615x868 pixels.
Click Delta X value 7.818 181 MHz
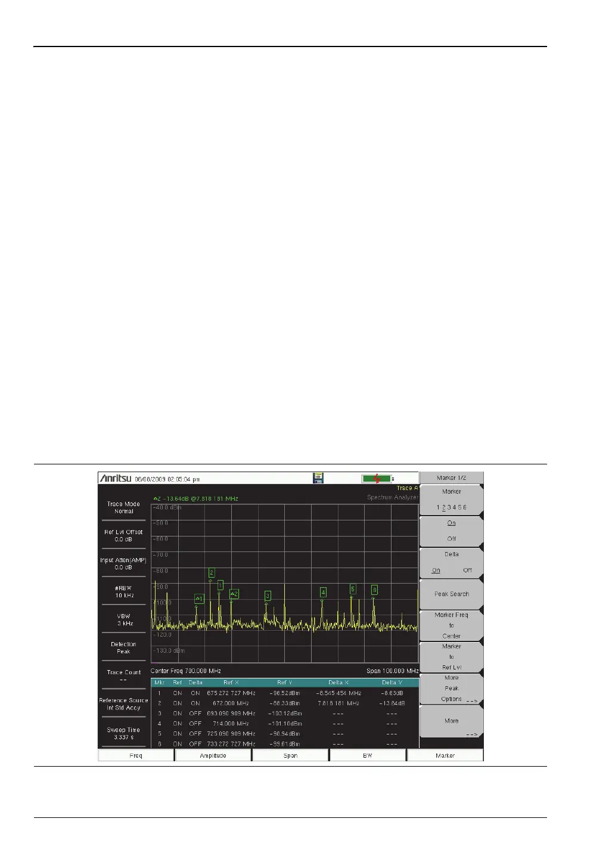click(x=338, y=703)
